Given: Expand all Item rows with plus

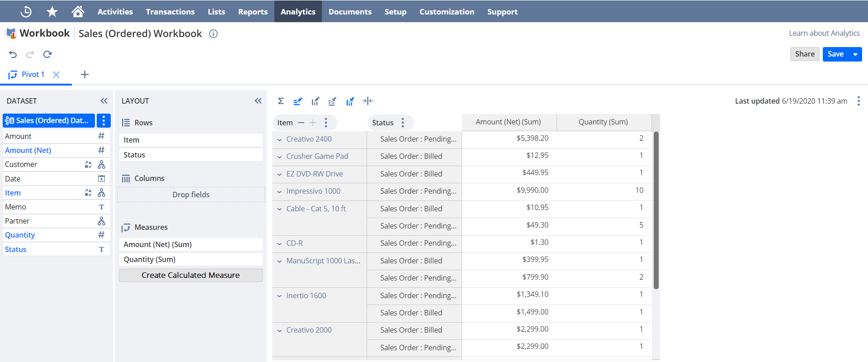Looking at the screenshot, I should point(313,123).
